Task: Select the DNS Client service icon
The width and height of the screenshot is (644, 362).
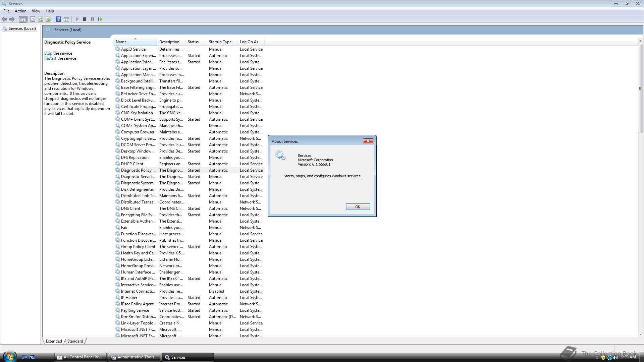Action: 118,208
